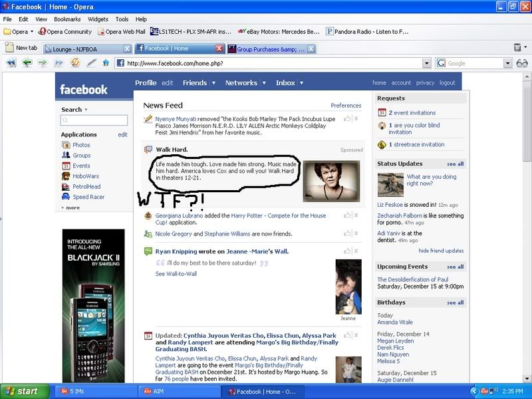Click the vertical scrollbar down arrow

(x=527, y=378)
